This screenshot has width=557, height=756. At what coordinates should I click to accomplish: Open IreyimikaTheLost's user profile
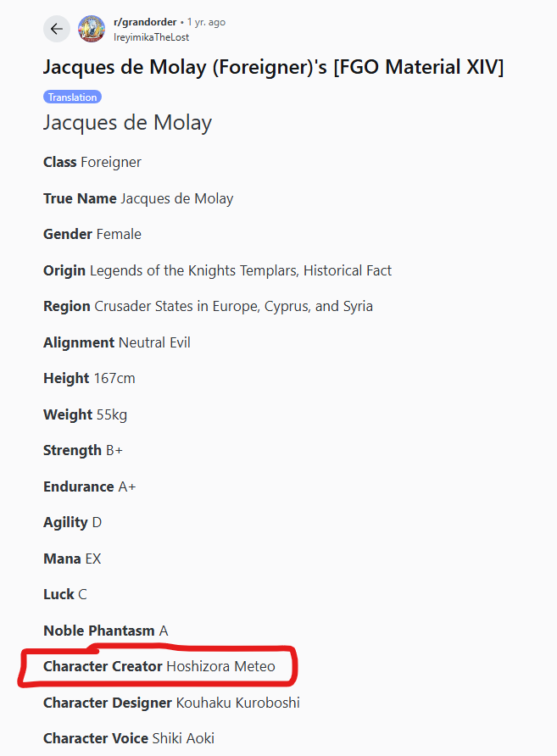point(151,37)
